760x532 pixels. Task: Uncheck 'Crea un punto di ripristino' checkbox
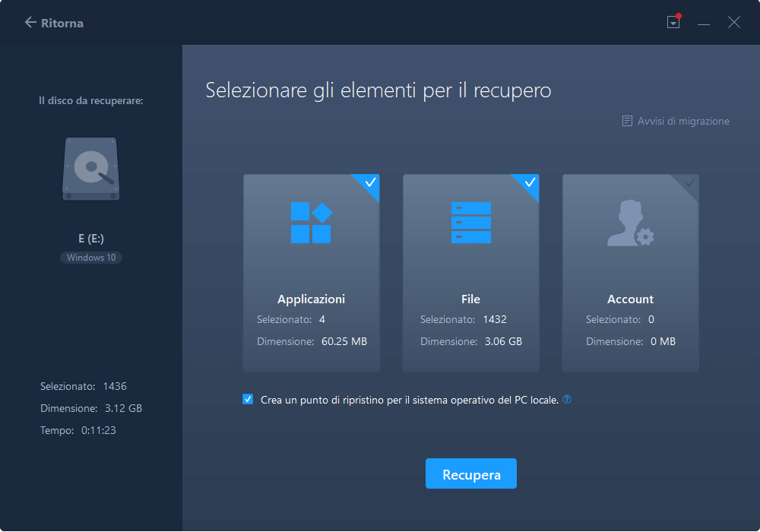click(x=248, y=399)
